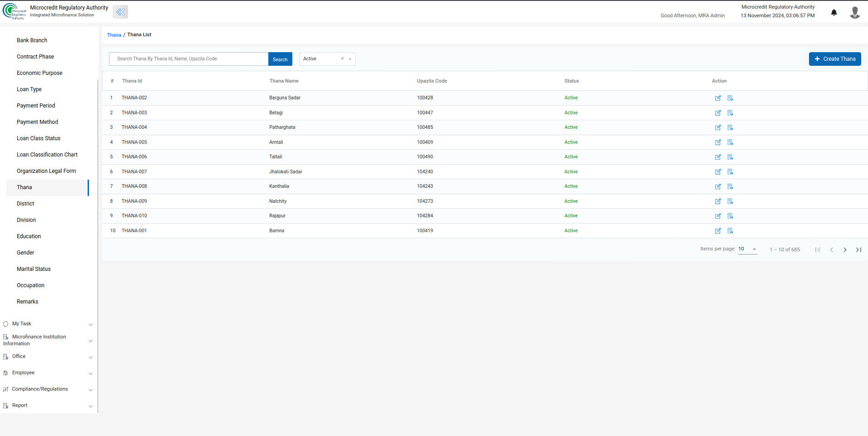Viewport: 868px width, 436px height.
Task: Go to previous page arrow
Action: pos(831,250)
